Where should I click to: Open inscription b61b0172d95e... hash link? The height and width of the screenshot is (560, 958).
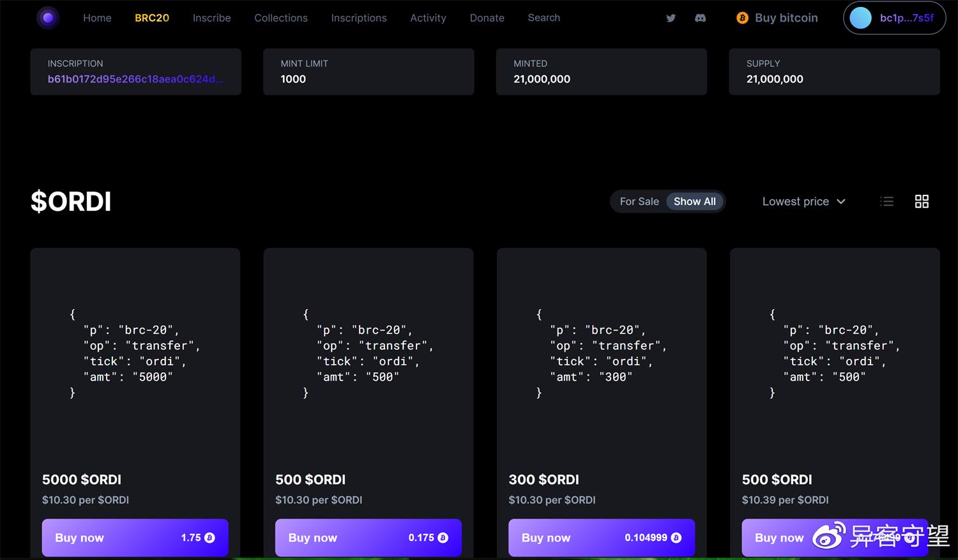[x=135, y=79]
